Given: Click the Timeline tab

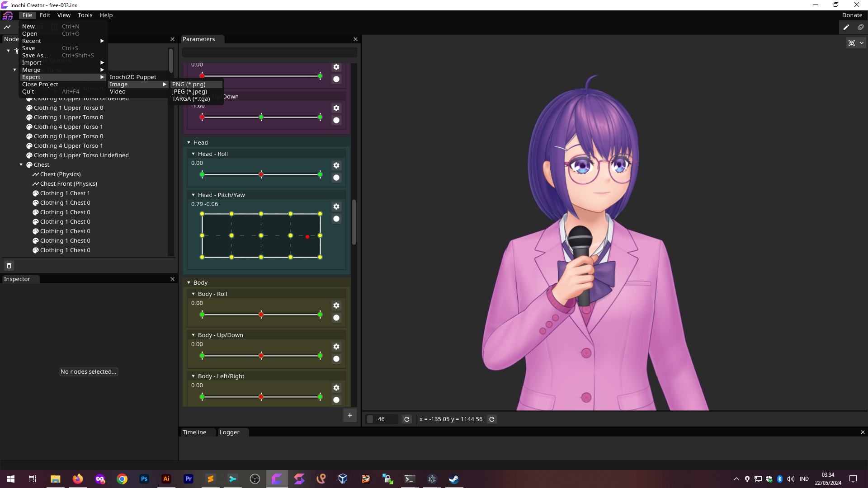Looking at the screenshot, I should [194, 432].
